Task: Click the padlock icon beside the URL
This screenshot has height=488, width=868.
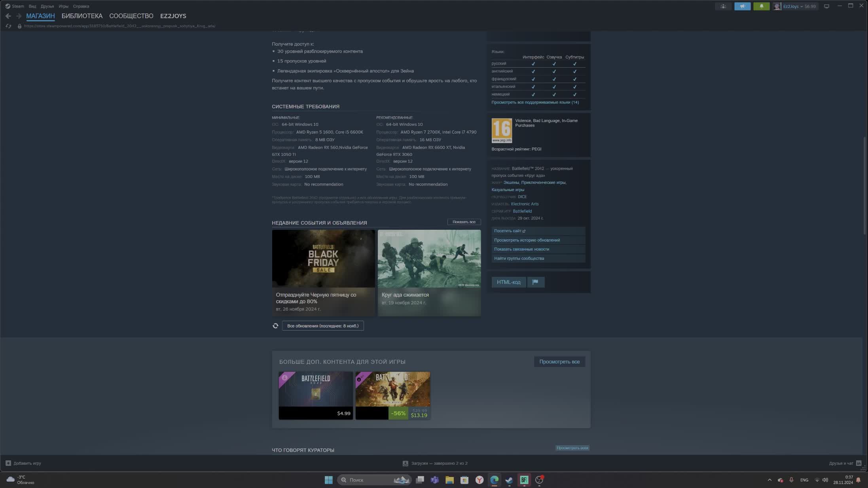Action: [x=19, y=26]
